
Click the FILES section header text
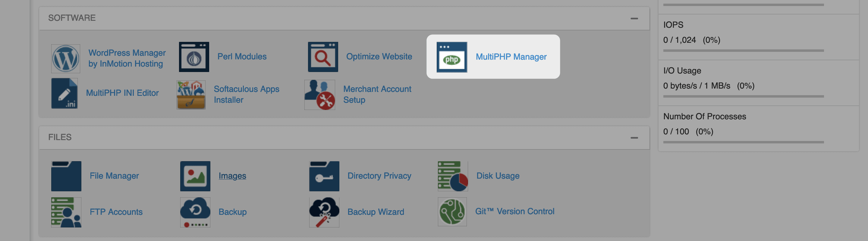point(60,137)
